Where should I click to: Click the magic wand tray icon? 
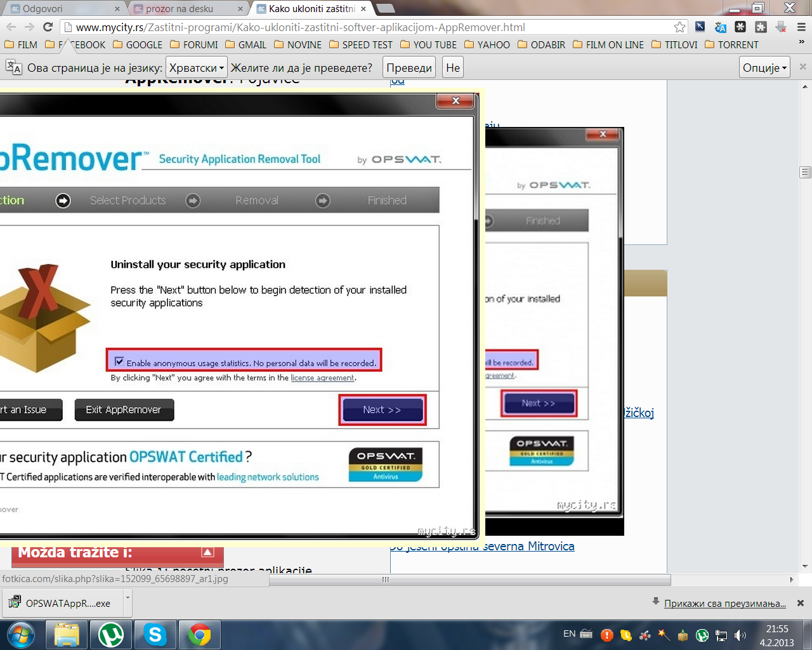tap(664, 635)
